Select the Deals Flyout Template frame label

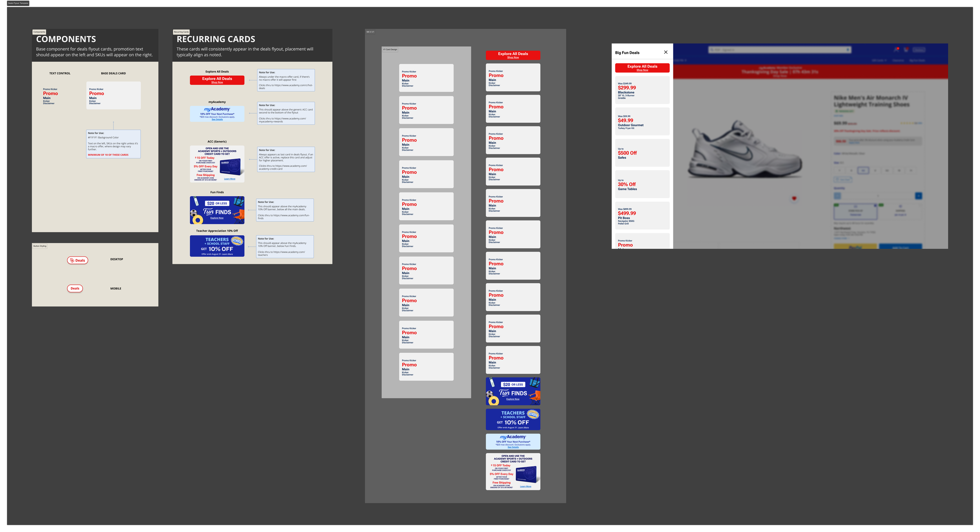(x=18, y=3)
